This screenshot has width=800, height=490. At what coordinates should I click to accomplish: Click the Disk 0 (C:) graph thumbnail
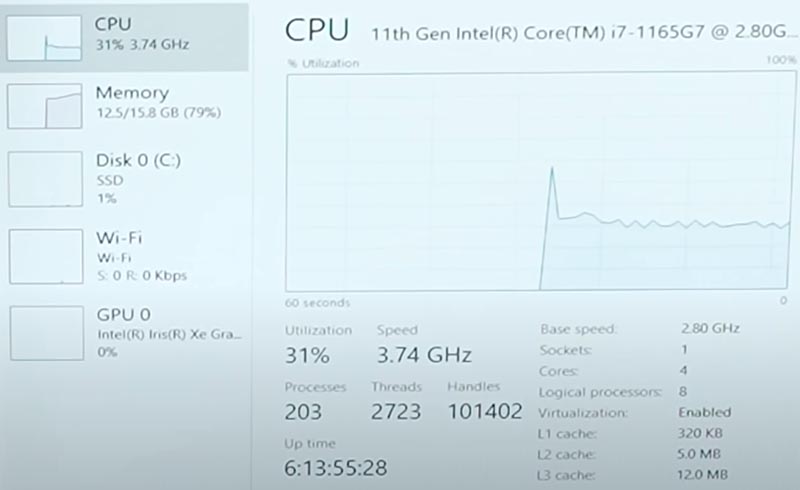(45, 179)
